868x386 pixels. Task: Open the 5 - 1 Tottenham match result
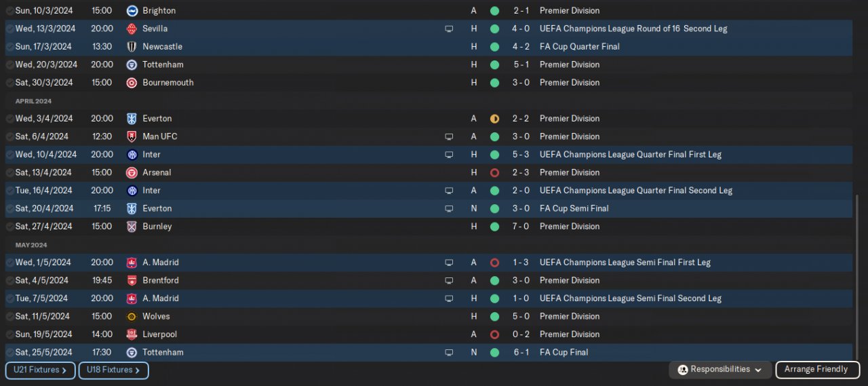pos(522,65)
